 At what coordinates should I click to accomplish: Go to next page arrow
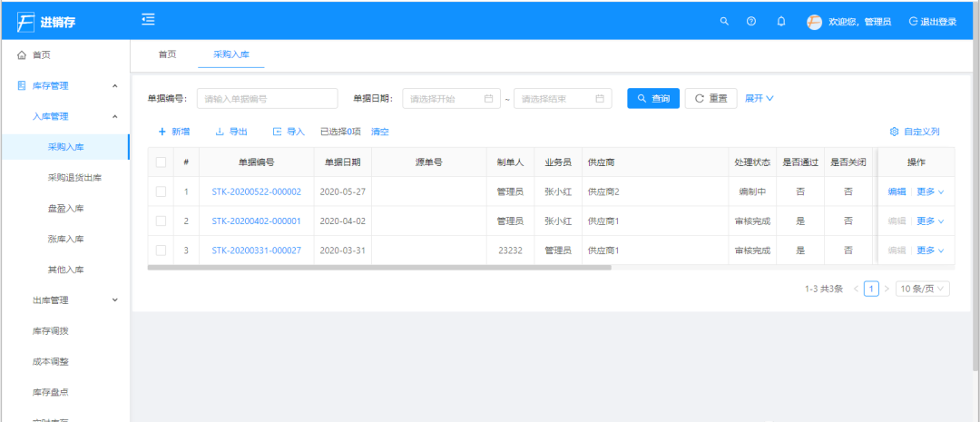click(x=887, y=289)
